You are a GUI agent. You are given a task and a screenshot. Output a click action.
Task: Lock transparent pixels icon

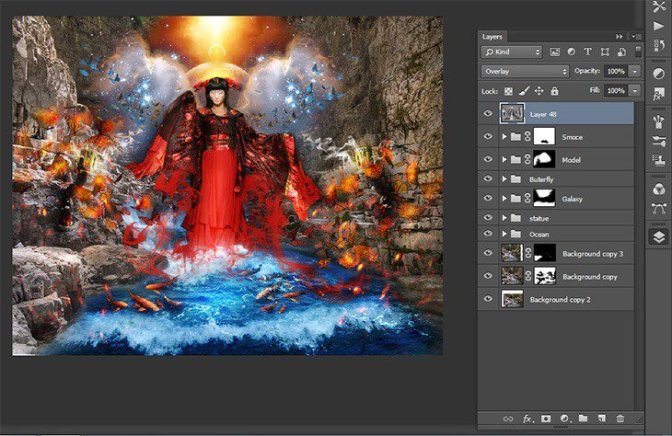pyautogui.click(x=508, y=91)
